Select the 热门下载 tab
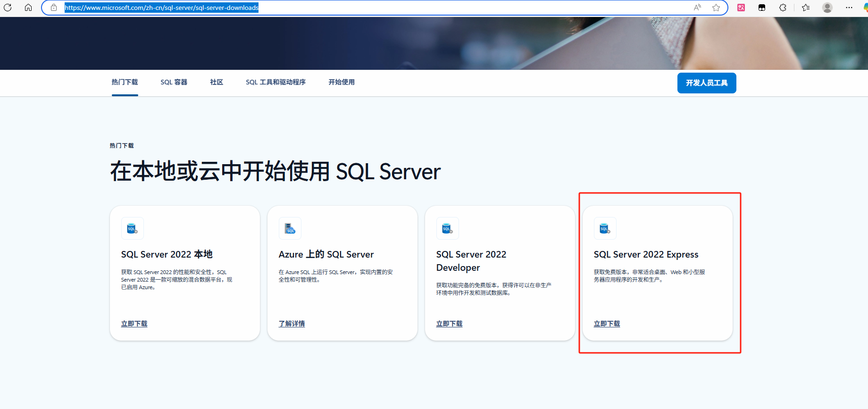This screenshot has height=409, width=868. [125, 82]
